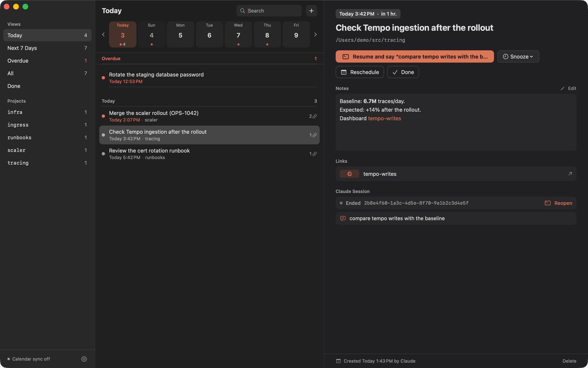Toggle completion circle for Rotate staging database password
Viewport: 588px width, 368px height.
103,78
